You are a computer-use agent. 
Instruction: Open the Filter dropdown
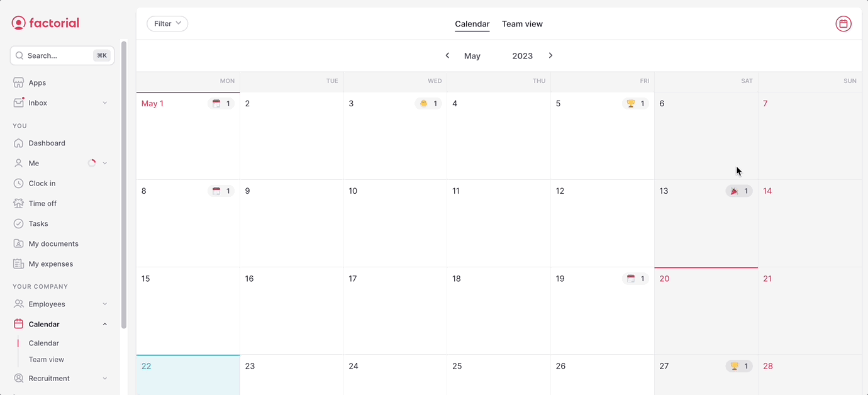click(x=167, y=23)
